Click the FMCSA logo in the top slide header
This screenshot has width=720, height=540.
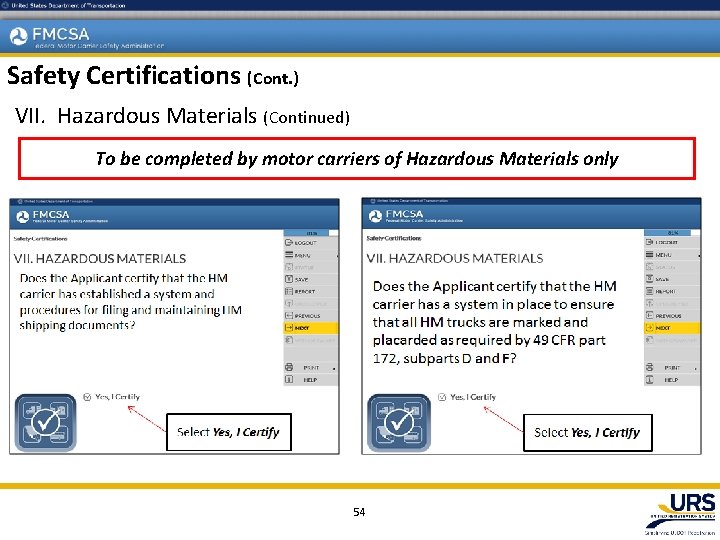pos(50,35)
